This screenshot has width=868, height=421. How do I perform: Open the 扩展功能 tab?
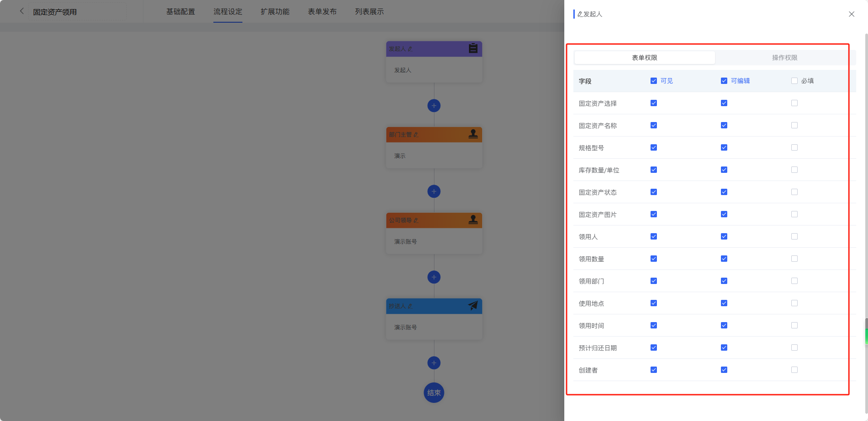[275, 12]
